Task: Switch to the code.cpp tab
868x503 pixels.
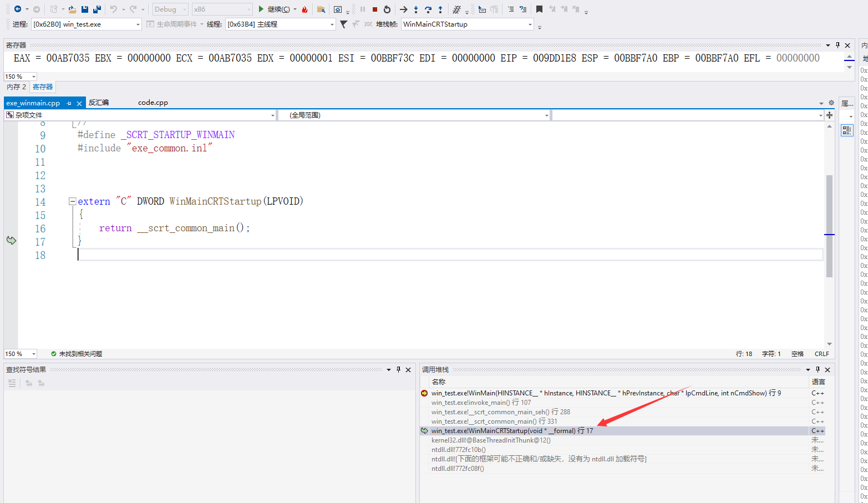Action: click(153, 103)
